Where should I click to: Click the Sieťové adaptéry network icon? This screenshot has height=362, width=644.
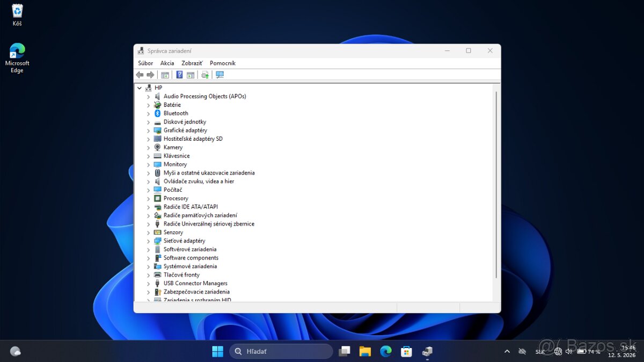click(x=157, y=241)
